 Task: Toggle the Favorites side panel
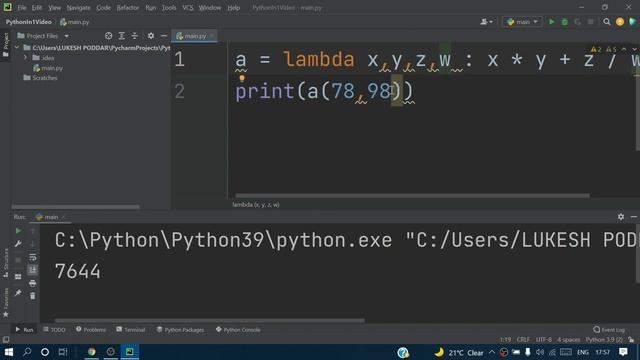click(x=5, y=302)
